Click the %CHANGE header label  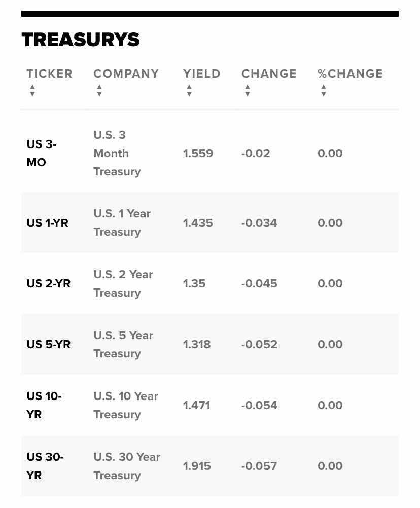pos(350,74)
